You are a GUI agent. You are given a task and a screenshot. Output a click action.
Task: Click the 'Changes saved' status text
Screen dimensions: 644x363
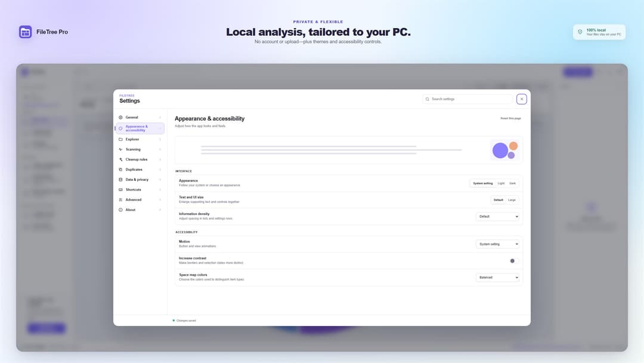click(x=186, y=321)
